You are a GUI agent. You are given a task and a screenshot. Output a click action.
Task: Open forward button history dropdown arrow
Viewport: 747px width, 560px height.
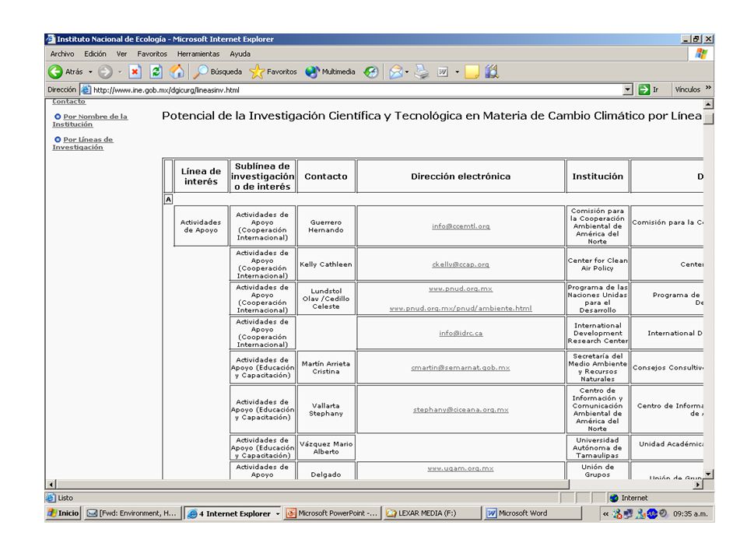tap(120, 72)
